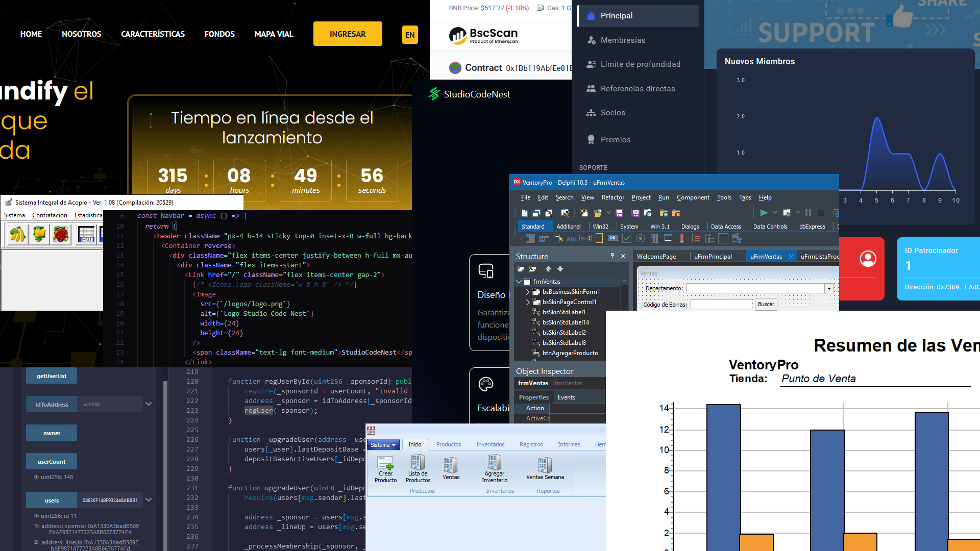Click the Código de Barras input field
This screenshot has width=980, height=551.
[x=721, y=305]
